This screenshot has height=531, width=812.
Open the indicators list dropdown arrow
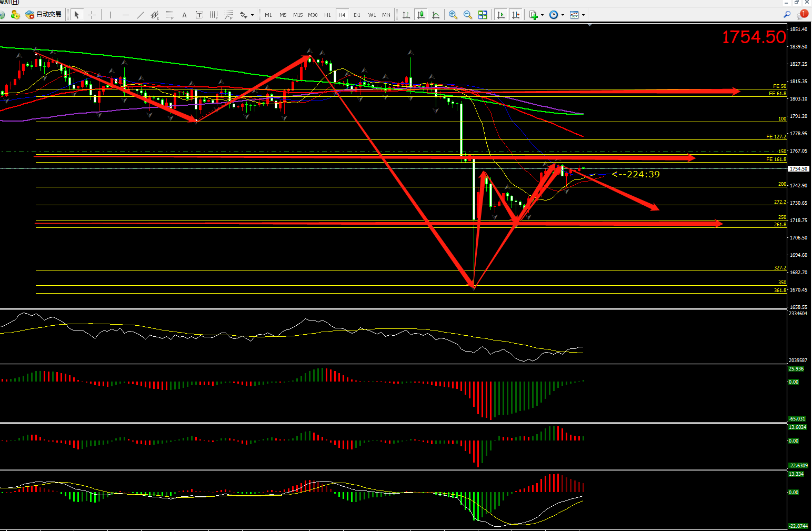tap(543, 15)
